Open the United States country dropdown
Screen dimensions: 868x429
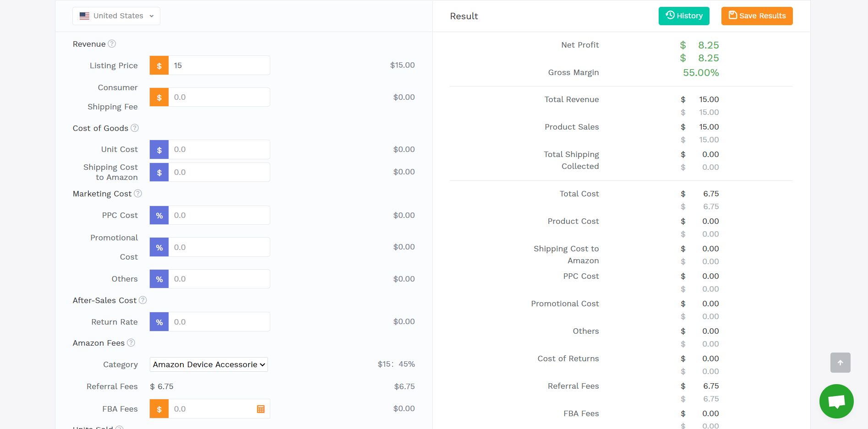[x=116, y=16]
